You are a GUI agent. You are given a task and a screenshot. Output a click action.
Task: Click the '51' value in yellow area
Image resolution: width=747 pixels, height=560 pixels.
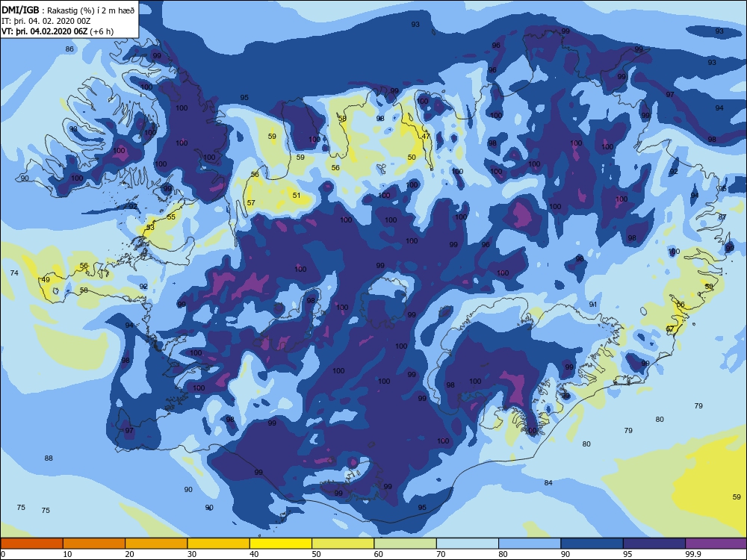pos(297,195)
